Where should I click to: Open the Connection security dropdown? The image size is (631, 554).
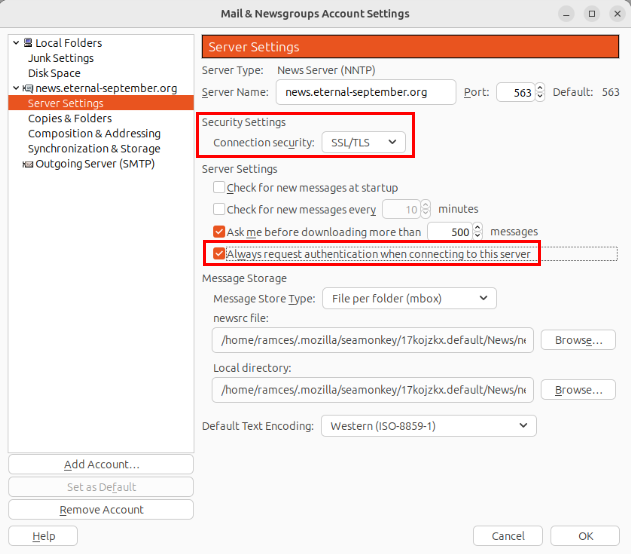pyautogui.click(x=363, y=142)
